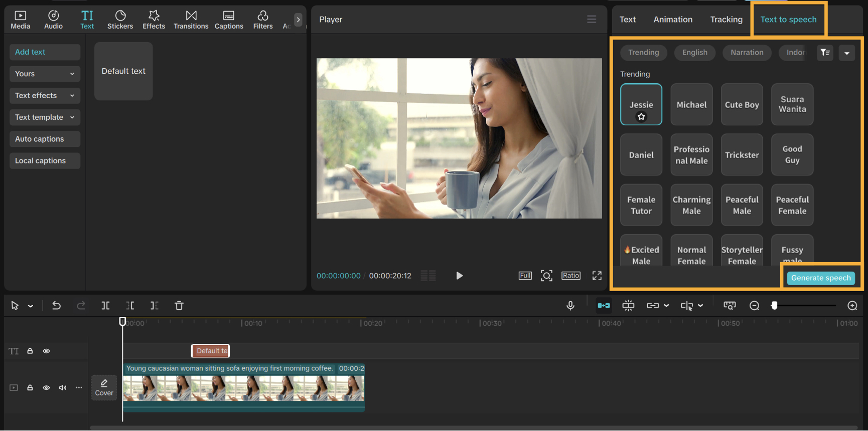Click the split clip tool icon
This screenshot has height=431, width=868.
point(105,306)
